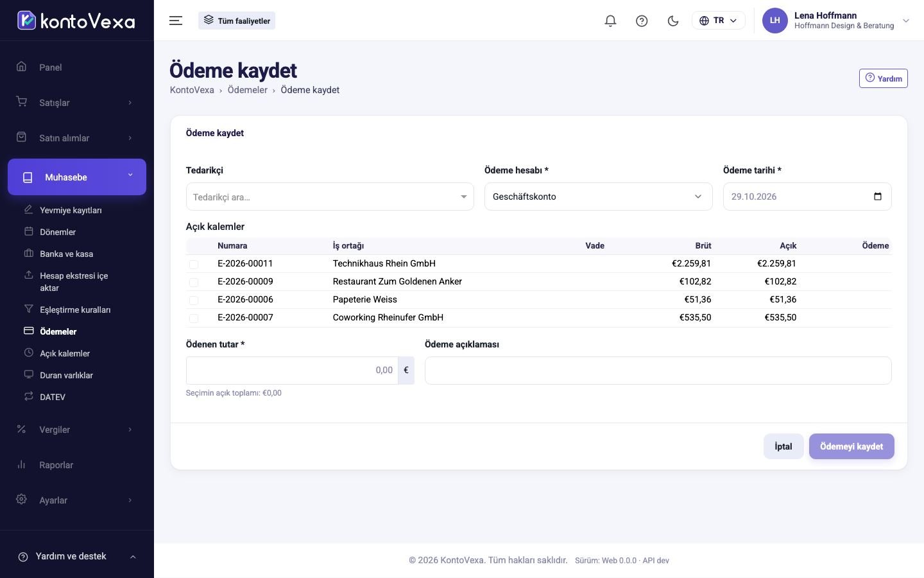924x578 pixels.
Task: Check the E-2026-00011 Technikhaus Rhein row
Action: [x=194, y=264]
